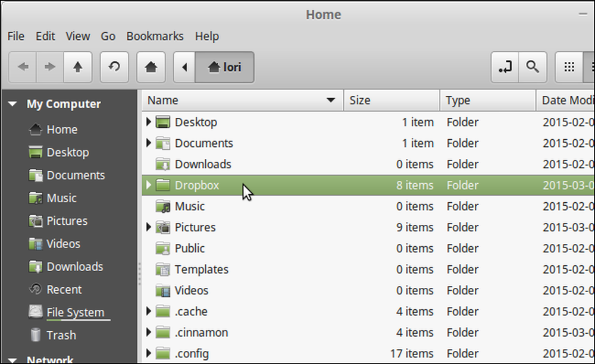This screenshot has width=595, height=364.
Task: Click the '17 items' size cell
Action: click(412, 353)
